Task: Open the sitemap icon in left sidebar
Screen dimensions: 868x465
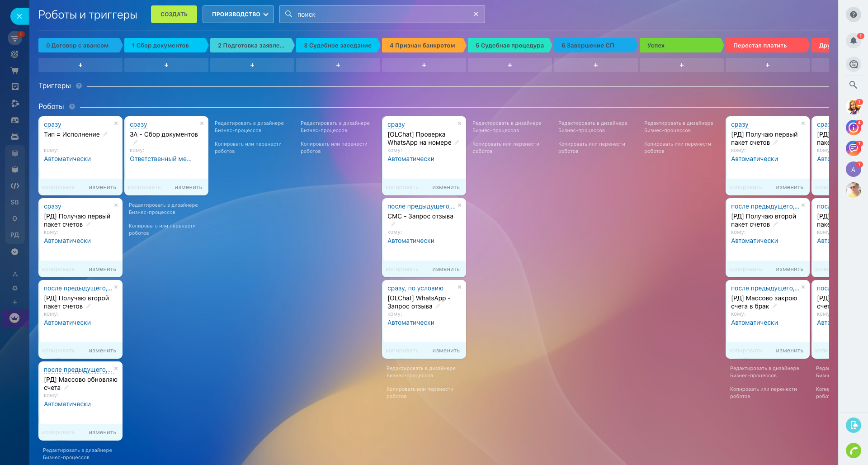Action: (15, 274)
